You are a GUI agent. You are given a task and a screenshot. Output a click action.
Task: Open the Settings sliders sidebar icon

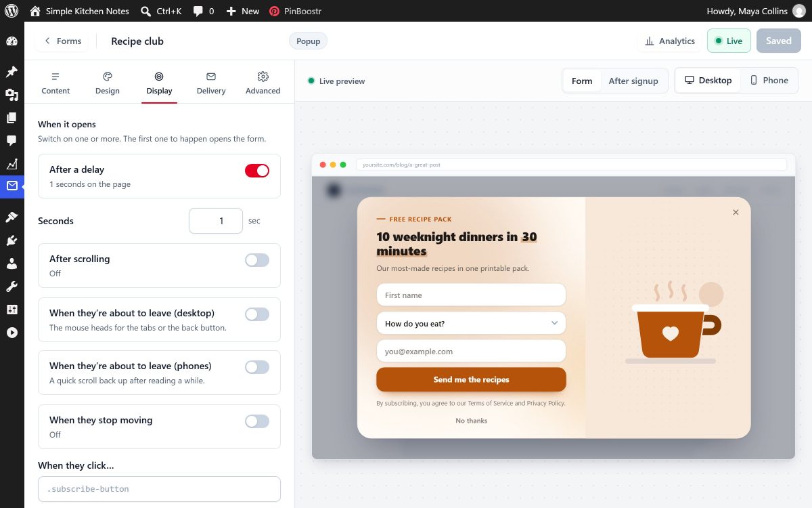(12, 310)
